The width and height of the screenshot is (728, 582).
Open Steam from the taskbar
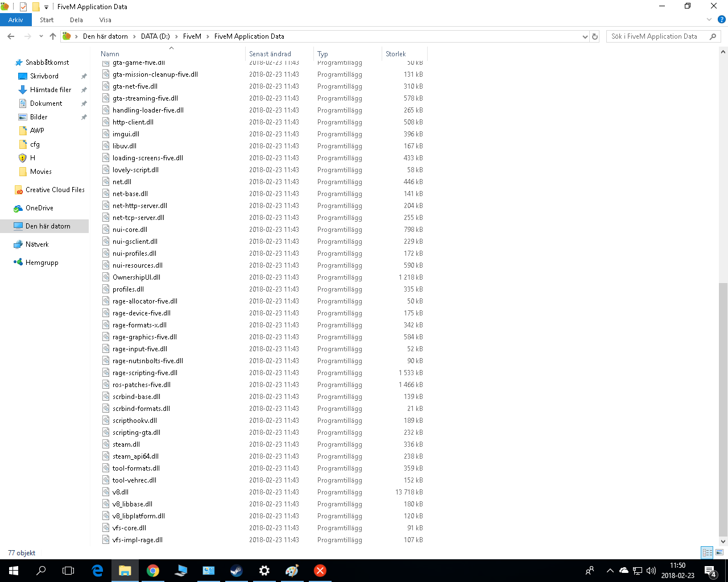(x=237, y=571)
